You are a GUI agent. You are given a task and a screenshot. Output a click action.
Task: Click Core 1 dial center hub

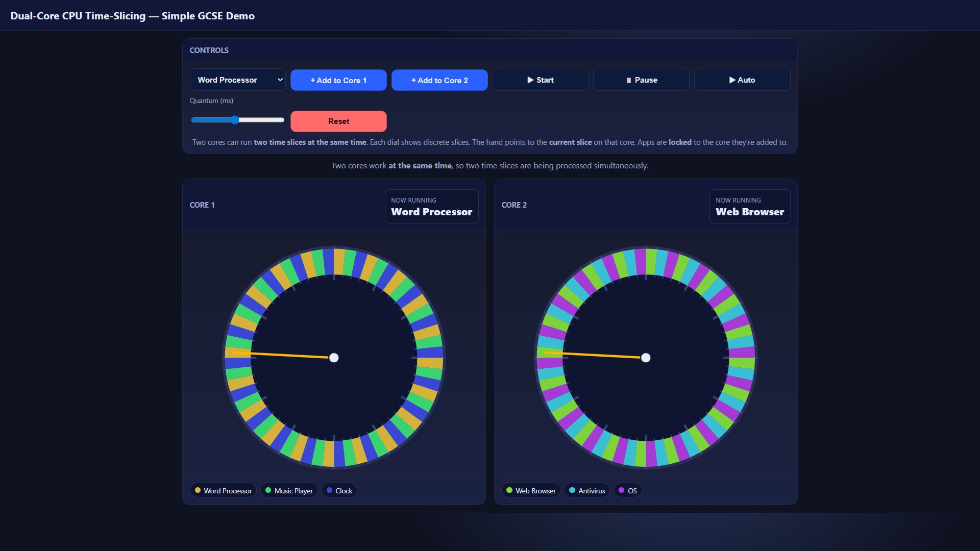pyautogui.click(x=334, y=358)
